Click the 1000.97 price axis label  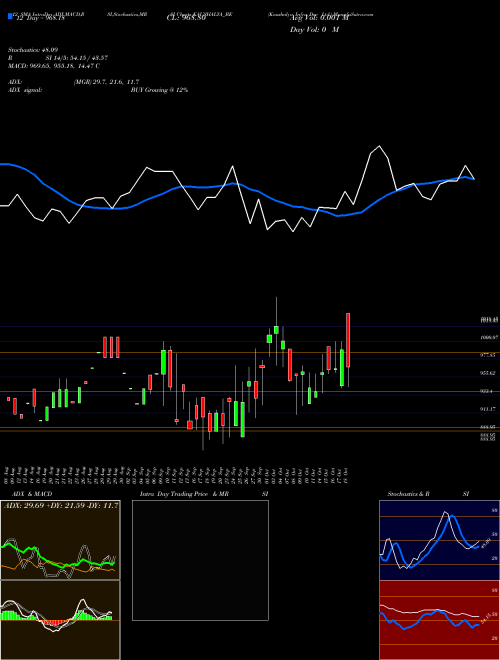489,337
